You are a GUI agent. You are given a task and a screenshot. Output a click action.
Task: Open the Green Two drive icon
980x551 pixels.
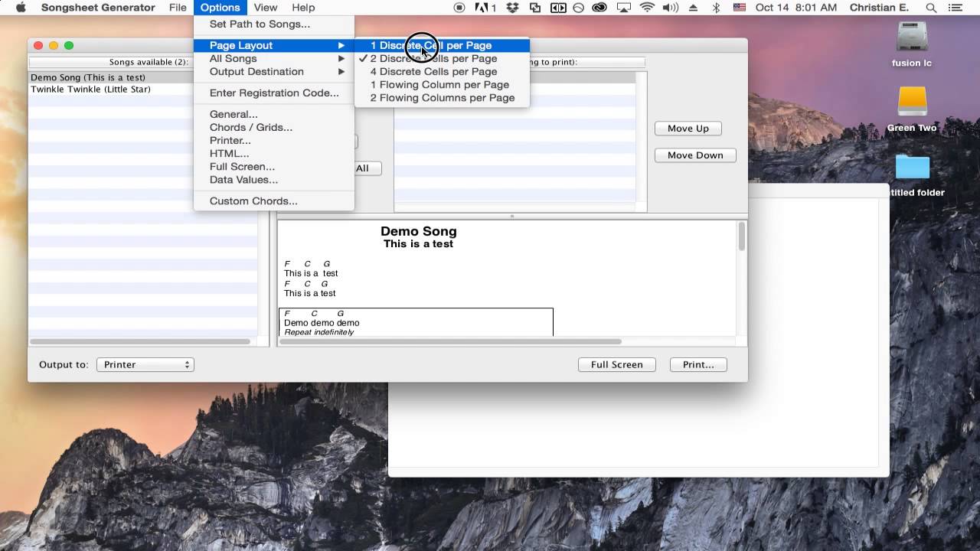(x=912, y=103)
